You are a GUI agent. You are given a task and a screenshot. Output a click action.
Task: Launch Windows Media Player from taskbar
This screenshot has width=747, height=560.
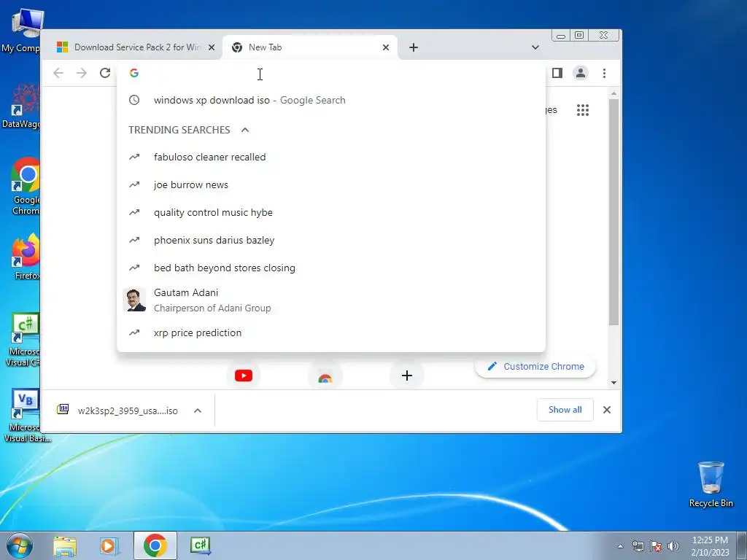click(109, 545)
